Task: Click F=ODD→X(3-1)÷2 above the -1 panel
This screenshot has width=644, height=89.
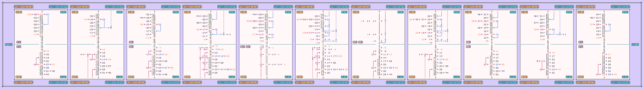Action: [x=248, y=7]
